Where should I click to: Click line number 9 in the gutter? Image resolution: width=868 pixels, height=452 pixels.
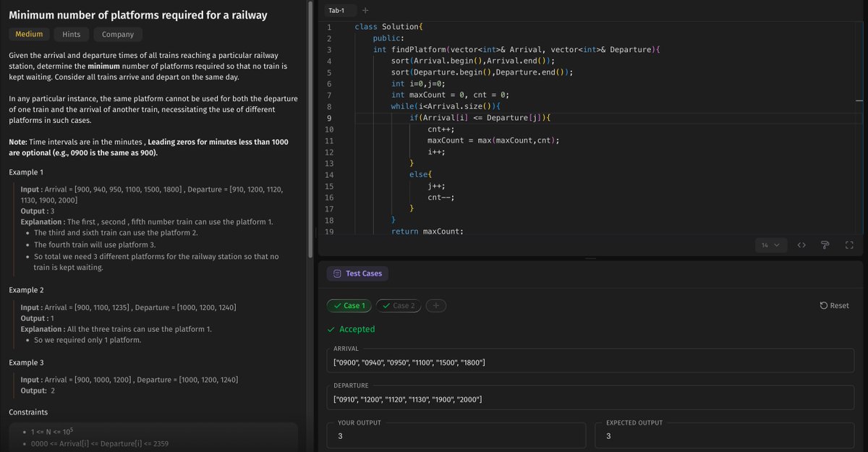coord(329,118)
